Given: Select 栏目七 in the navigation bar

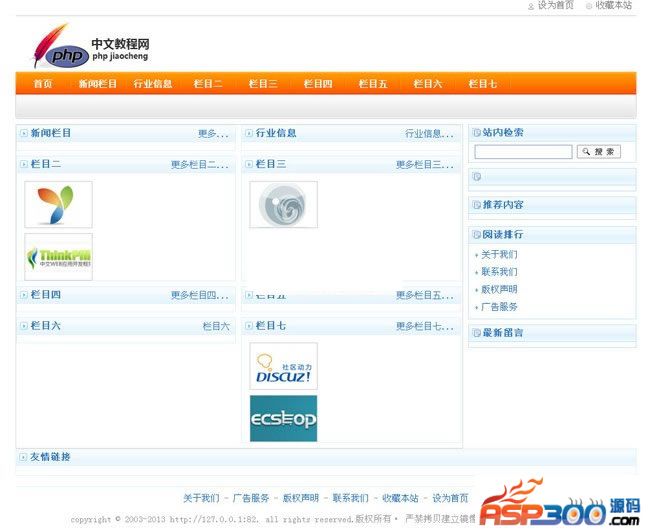Looking at the screenshot, I should [x=483, y=84].
